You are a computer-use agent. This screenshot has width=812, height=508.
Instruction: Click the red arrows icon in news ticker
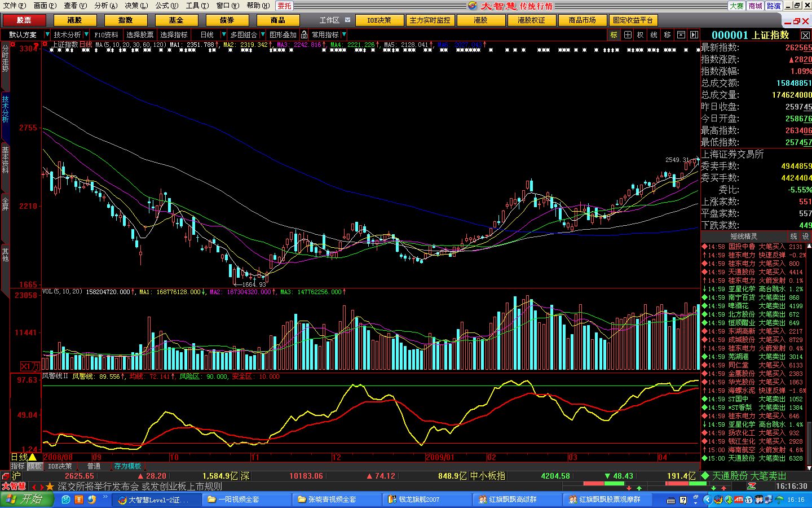coord(38,487)
